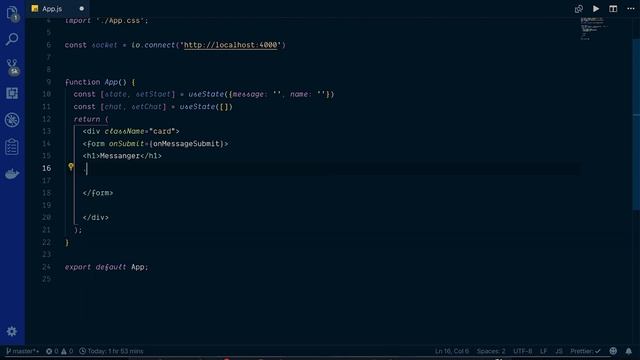
Task: Click the unsaved dot on App.js tab
Action: [x=82, y=9]
